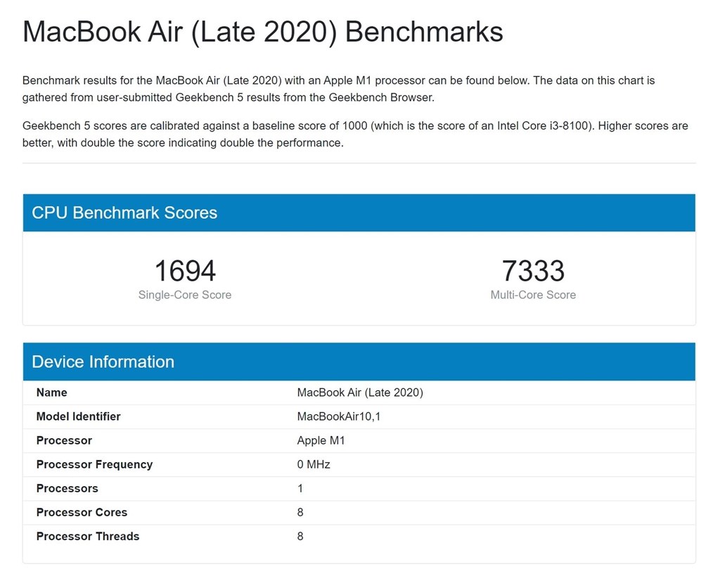Click the 1694 single-core score value
The image size is (720, 588).
click(185, 271)
